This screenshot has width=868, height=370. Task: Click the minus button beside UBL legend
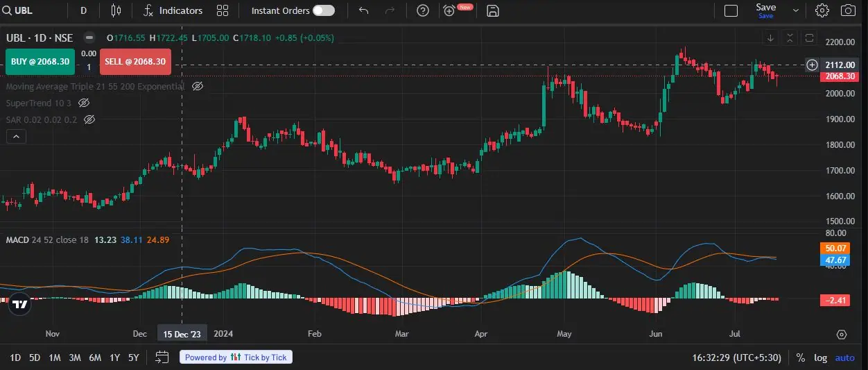(x=89, y=37)
